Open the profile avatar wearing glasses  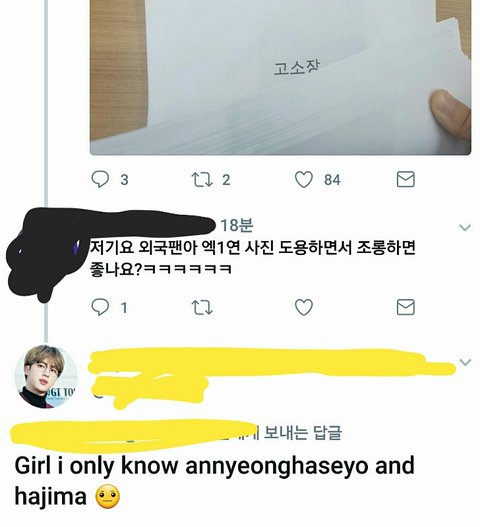click(46, 376)
